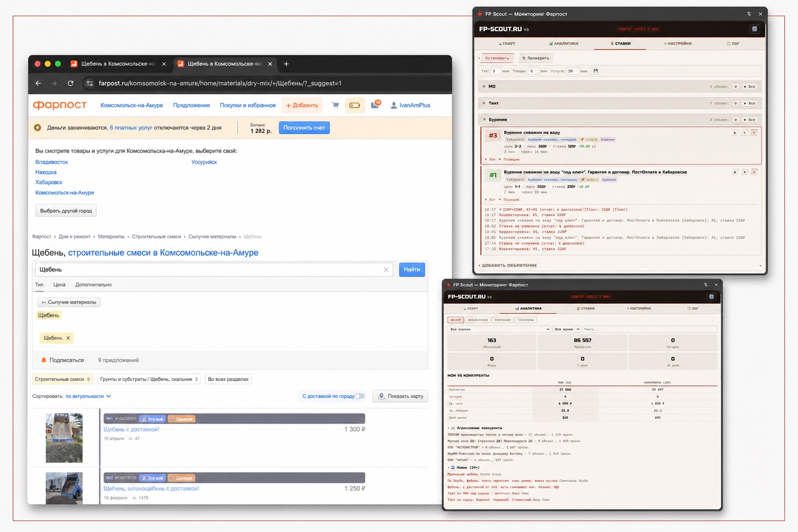Toggle the 'С доставкой по городу' switch
This screenshot has height=532, width=798.
pos(360,396)
